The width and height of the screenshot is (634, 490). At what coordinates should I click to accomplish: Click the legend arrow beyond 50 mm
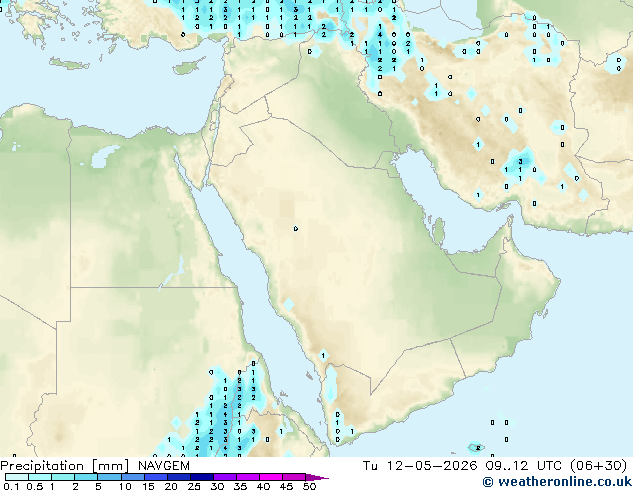tap(317, 477)
